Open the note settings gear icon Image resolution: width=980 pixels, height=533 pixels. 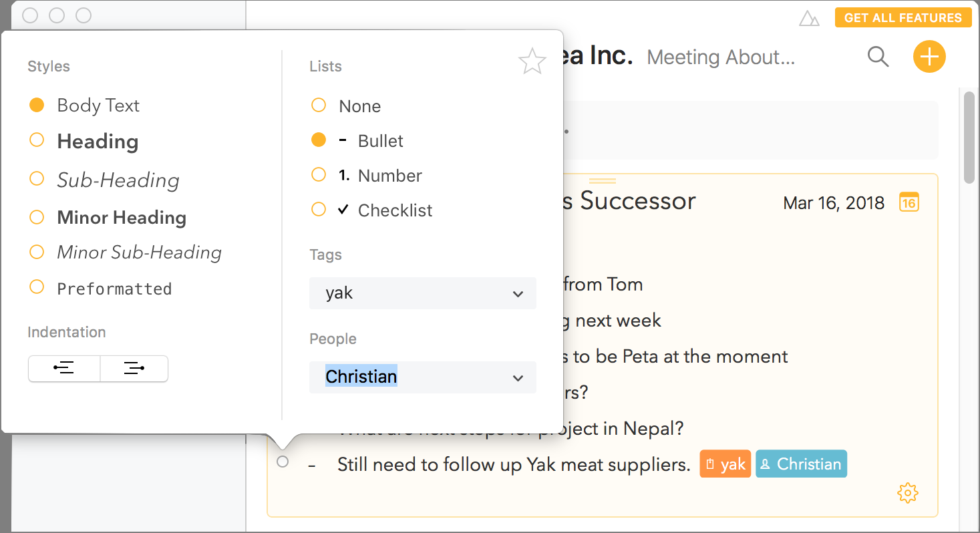tap(907, 494)
